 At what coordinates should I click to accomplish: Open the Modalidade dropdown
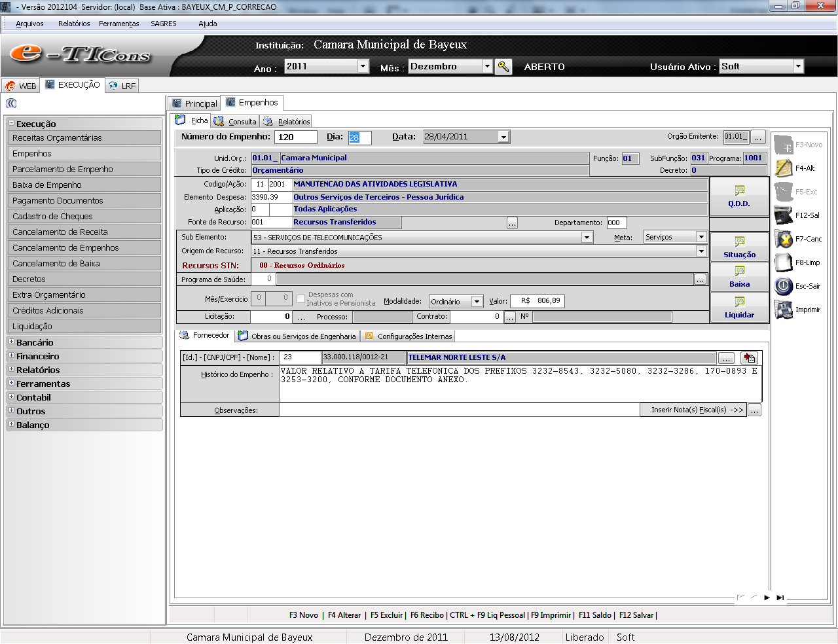(x=477, y=302)
